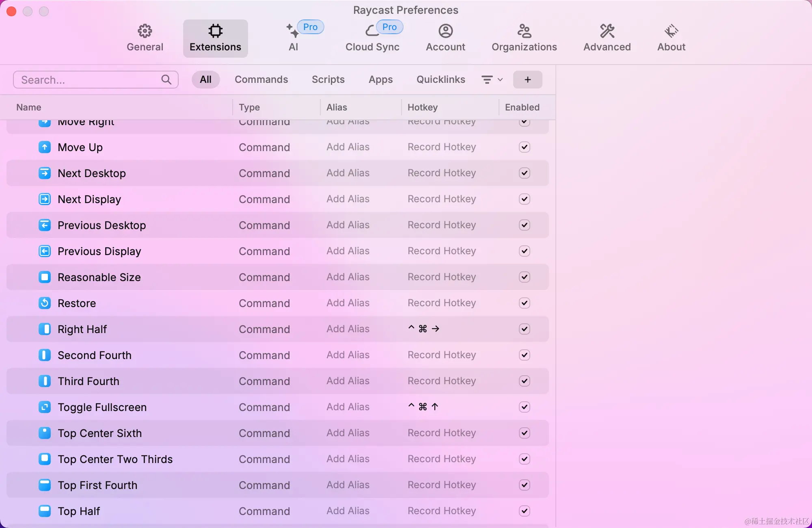Open the filter dropdown next to Quicklinks

pyautogui.click(x=492, y=80)
